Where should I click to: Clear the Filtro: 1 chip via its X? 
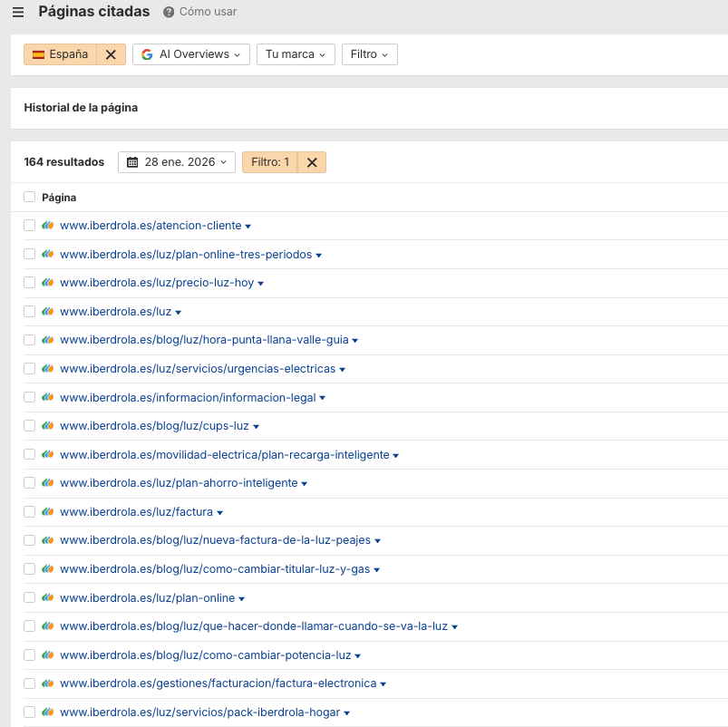(312, 162)
